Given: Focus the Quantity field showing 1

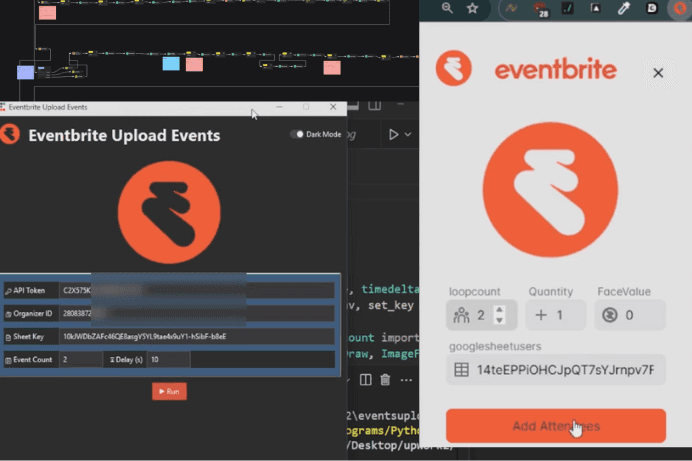Looking at the screenshot, I should pyautogui.click(x=556, y=315).
